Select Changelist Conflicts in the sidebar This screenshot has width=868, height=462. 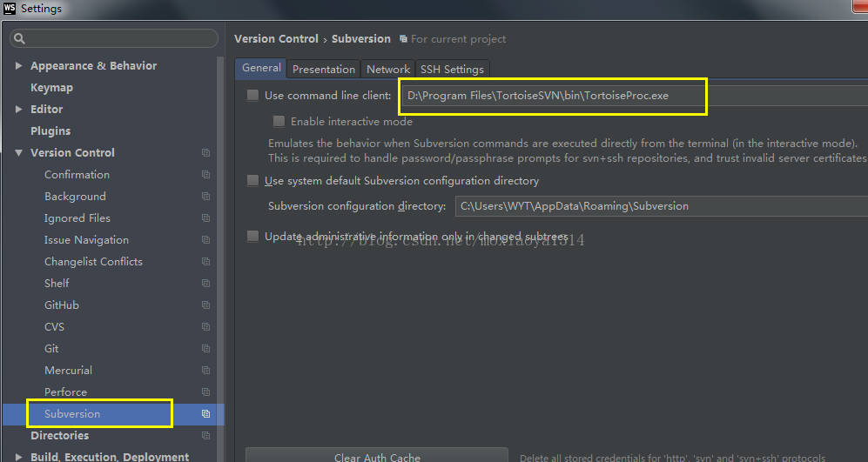93,262
